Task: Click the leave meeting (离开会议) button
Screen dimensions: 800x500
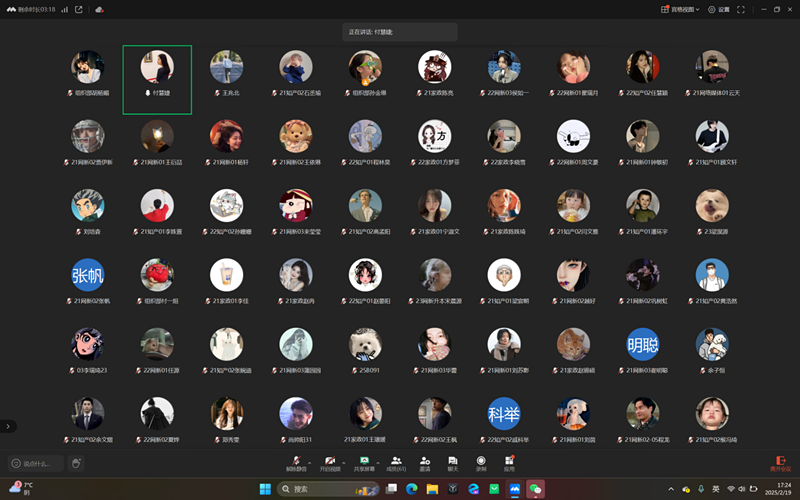Action: tap(779, 462)
